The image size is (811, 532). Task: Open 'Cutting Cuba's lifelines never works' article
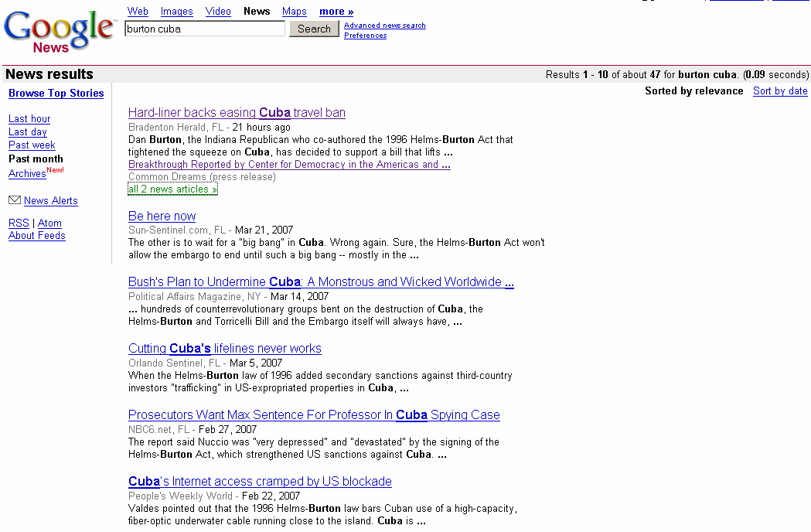point(224,348)
